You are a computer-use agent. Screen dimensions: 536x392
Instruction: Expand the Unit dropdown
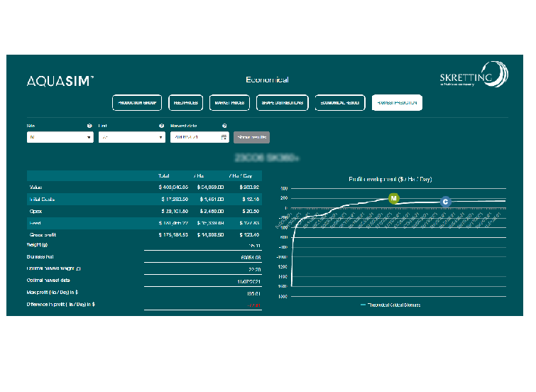click(132, 137)
